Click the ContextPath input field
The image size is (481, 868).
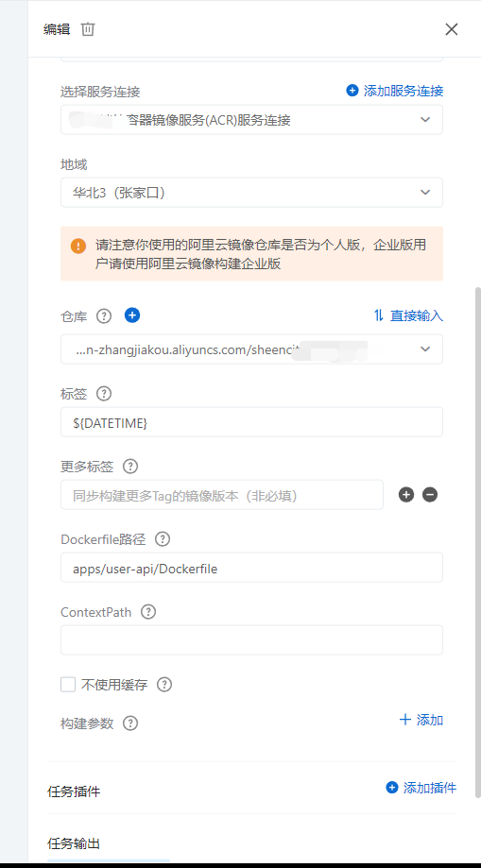pyautogui.click(x=251, y=640)
